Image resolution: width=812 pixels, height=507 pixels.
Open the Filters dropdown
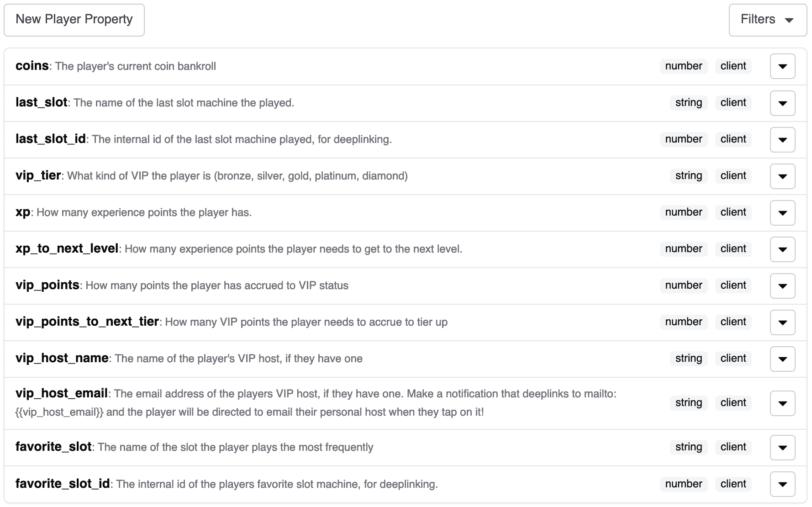coord(767,20)
